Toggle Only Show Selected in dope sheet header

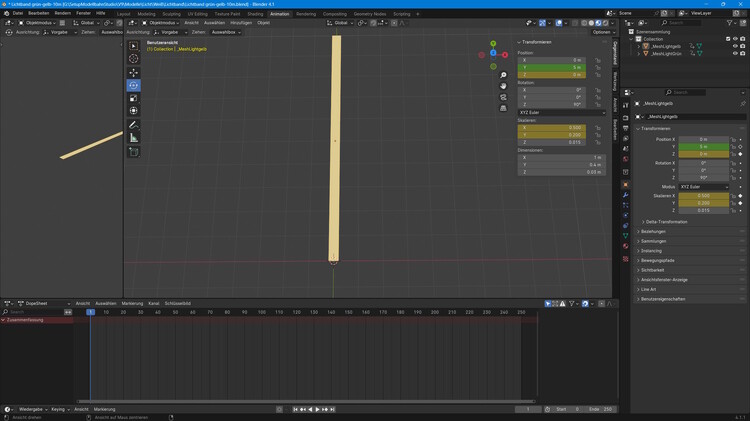548,304
